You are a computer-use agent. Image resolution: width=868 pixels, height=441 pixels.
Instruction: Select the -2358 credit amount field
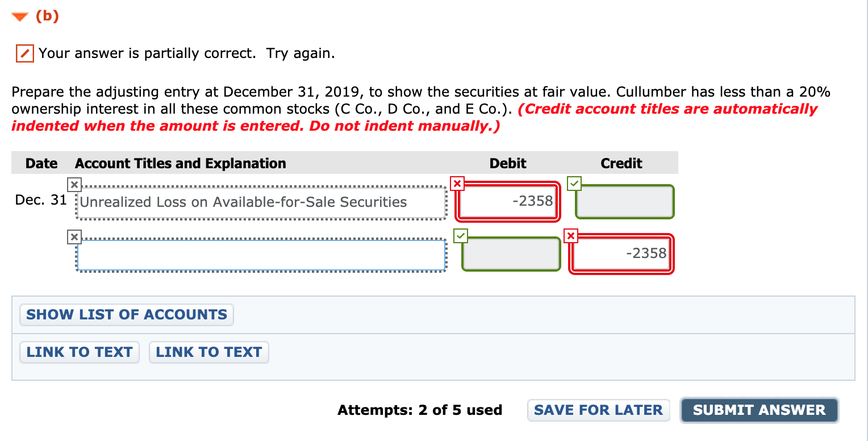coord(621,254)
